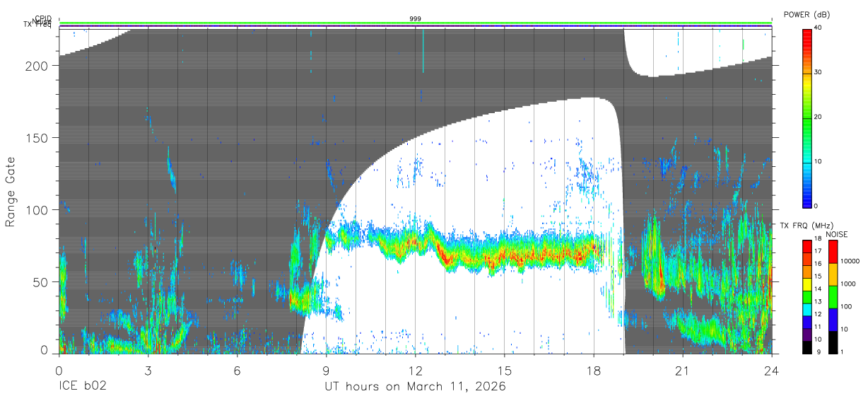The height and width of the screenshot is (401, 868).
Task: Click the green noise strip above the plot
Action: 416,23
